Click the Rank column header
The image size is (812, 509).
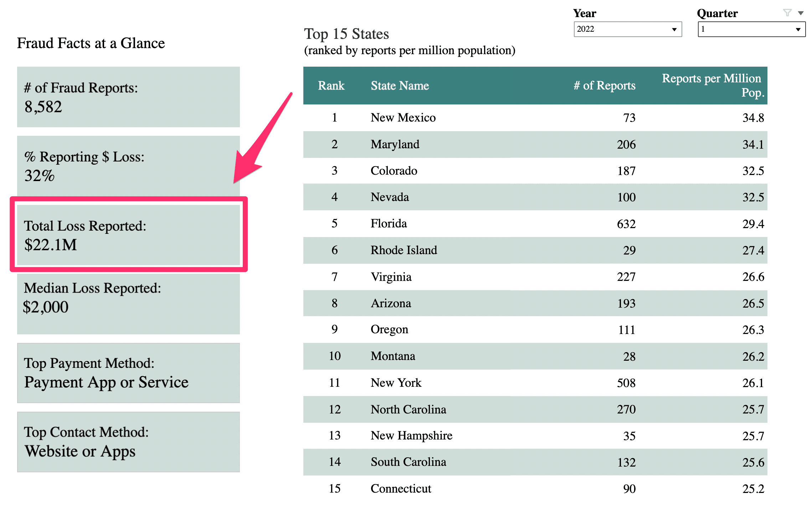[x=331, y=86]
